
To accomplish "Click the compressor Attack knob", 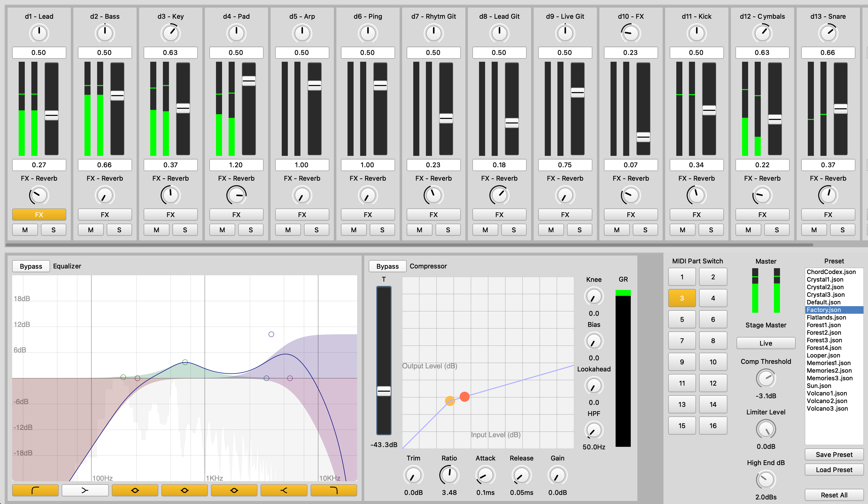I will (485, 475).
